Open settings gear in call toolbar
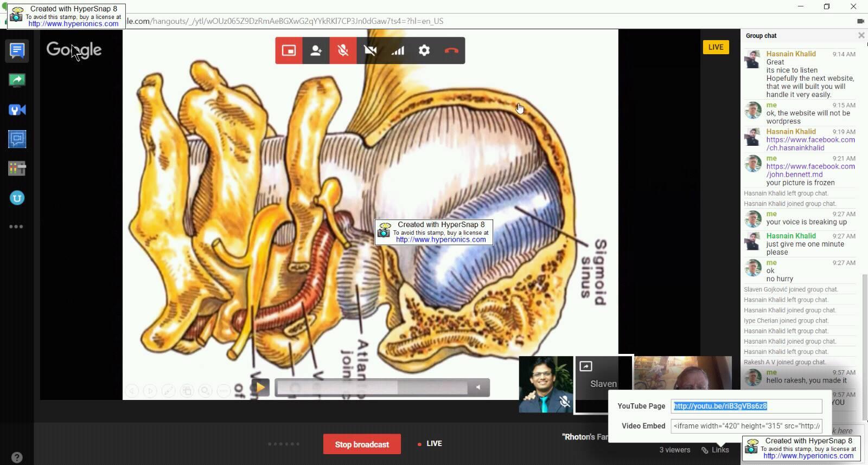Viewport: 868px width, 465px height. 424,50
